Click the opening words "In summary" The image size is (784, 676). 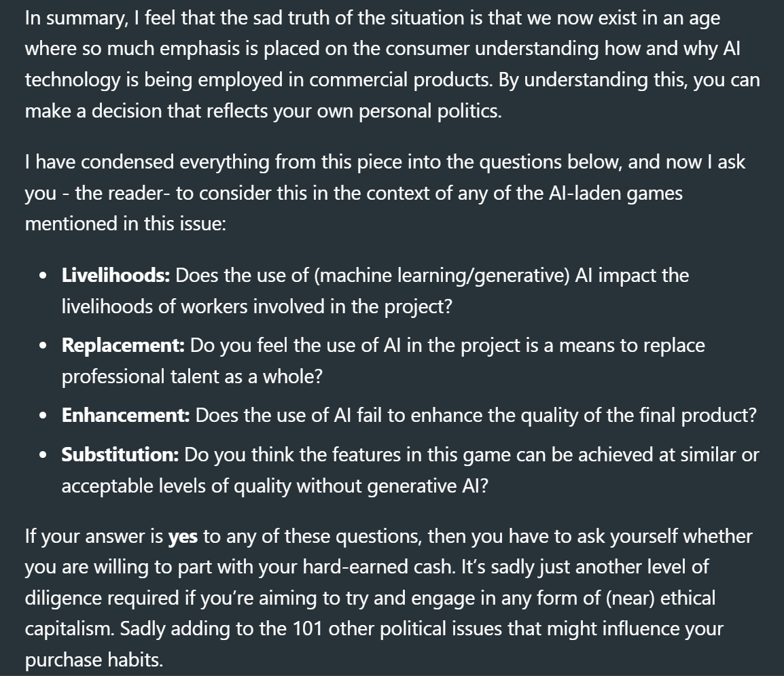[x=69, y=18]
